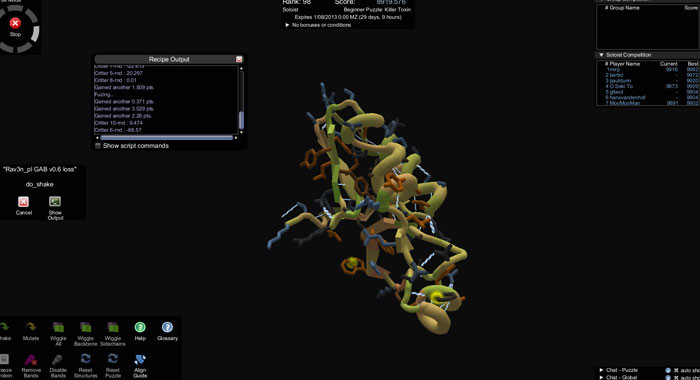The image size is (700, 380).
Task: Enable Show script commands checkbox
Action: (x=98, y=146)
